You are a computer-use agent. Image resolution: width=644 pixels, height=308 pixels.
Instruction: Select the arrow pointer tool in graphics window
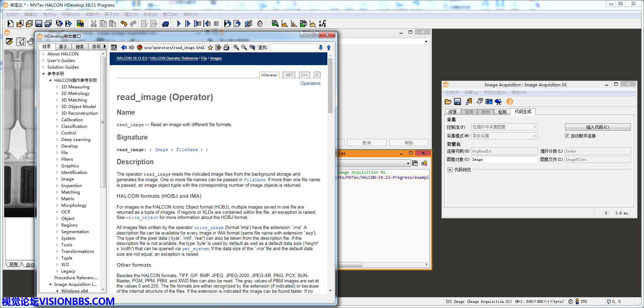tap(21, 42)
